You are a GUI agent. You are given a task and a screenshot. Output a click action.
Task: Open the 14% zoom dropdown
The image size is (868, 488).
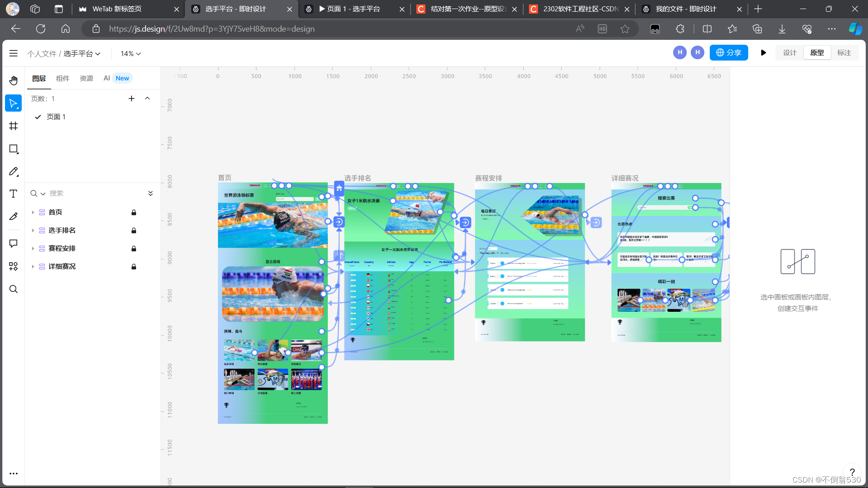(131, 54)
